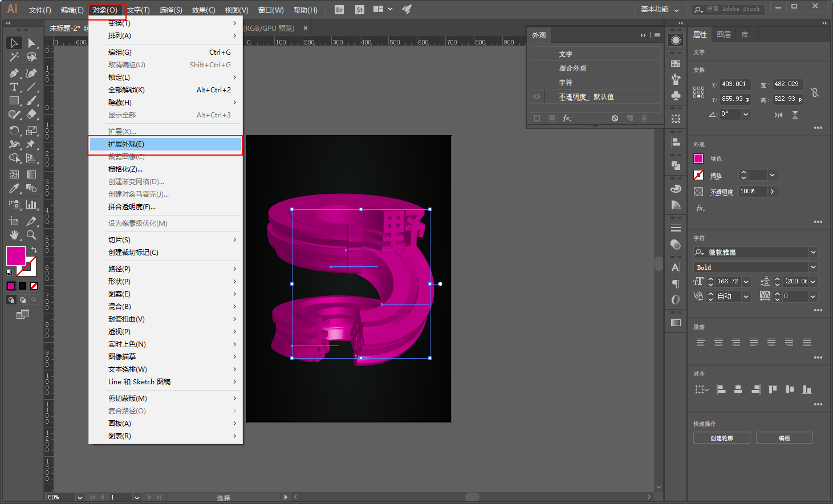Toggle constrain width and height proportions
The width and height of the screenshot is (833, 504).
[x=815, y=92]
